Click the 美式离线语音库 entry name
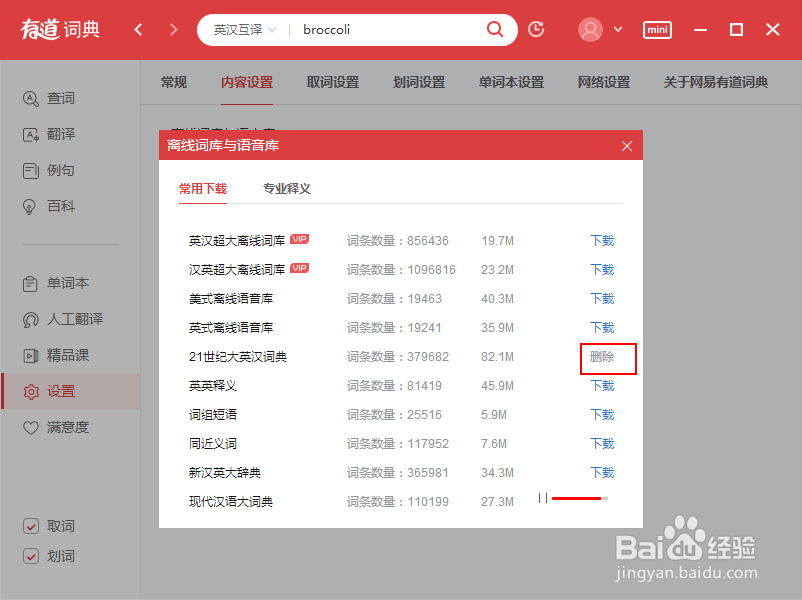This screenshot has height=600, width=802. [231, 299]
